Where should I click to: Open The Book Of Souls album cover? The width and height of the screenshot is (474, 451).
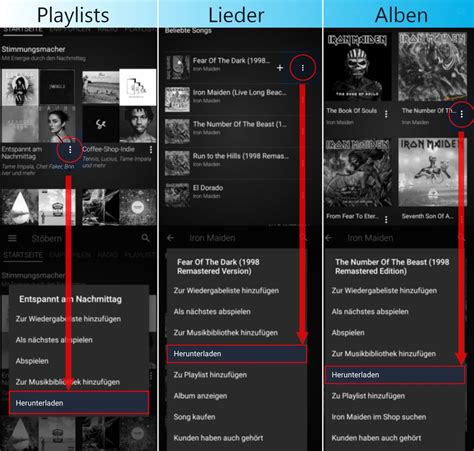coord(358,66)
